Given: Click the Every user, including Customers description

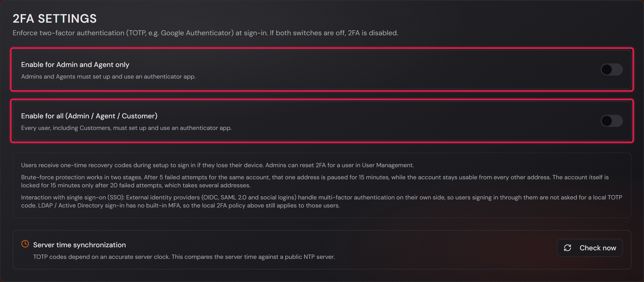Looking at the screenshot, I should [126, 128].
